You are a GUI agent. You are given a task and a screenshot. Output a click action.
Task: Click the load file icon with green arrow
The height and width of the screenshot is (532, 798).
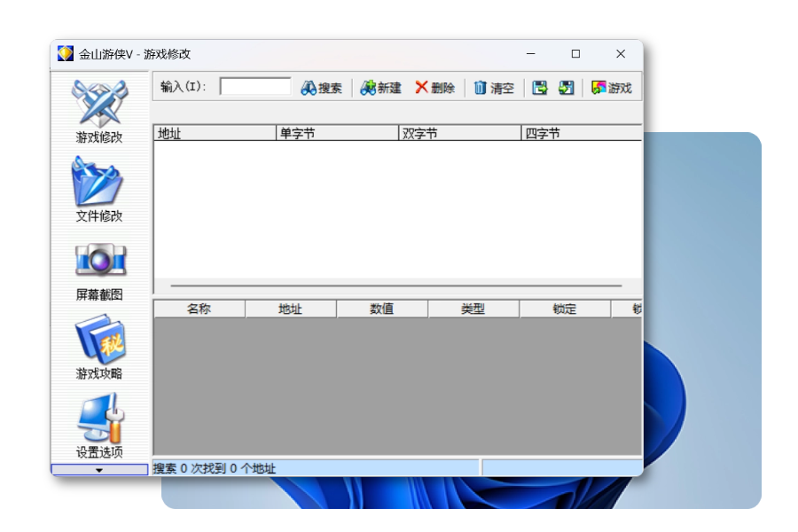coord(566,88)
